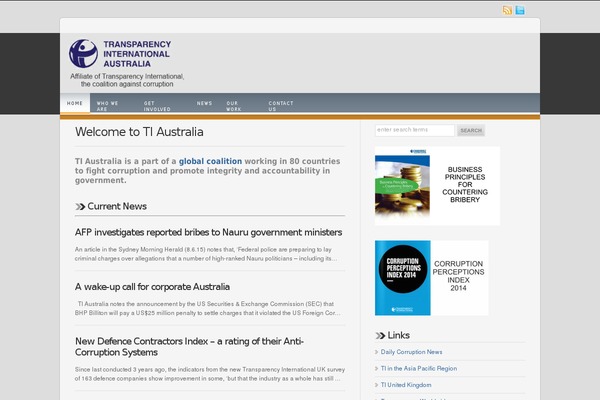Click the BHP Billiton penalty excerpt
The image size is (600, 400).
point(207,309)
